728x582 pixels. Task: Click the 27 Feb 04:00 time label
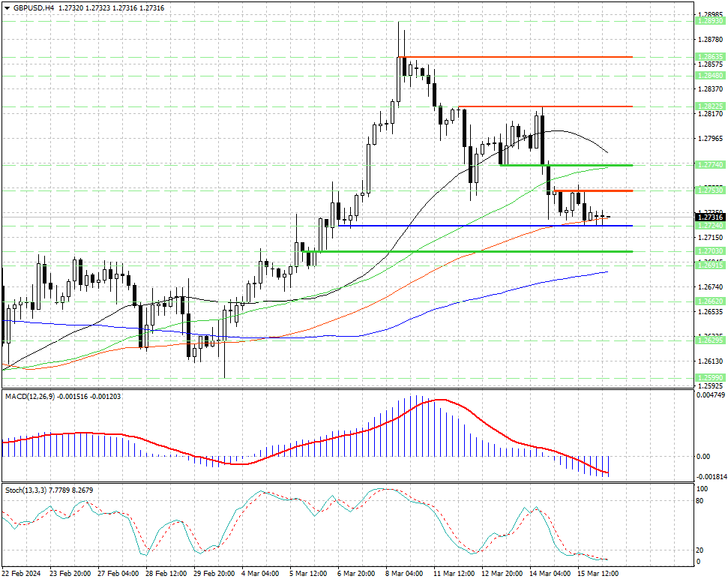118,573
